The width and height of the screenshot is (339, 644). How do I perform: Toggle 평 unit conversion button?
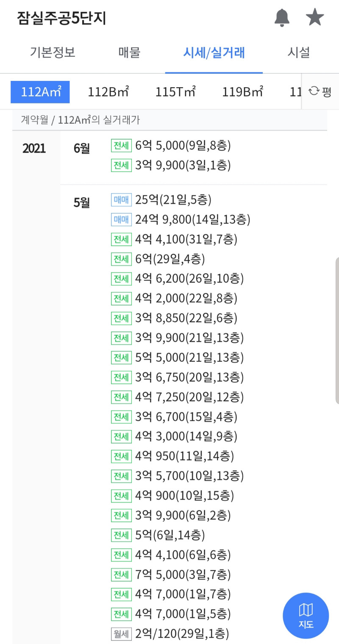(x=320, y=92)
